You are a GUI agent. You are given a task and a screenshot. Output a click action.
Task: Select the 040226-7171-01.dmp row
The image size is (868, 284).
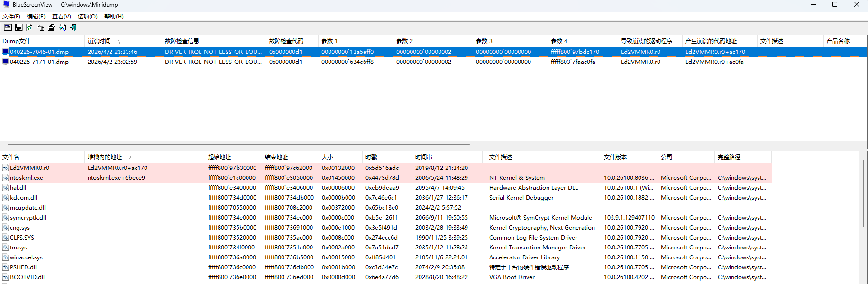pos(433,62)
